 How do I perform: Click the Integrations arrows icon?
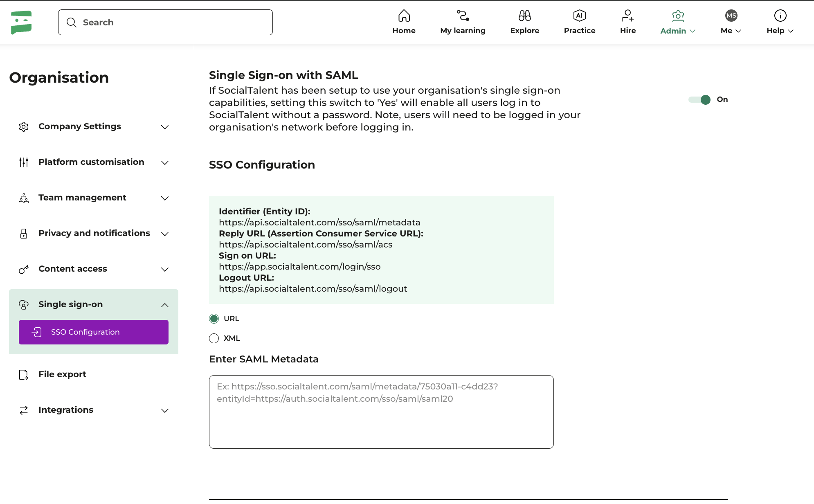(24, 410)
